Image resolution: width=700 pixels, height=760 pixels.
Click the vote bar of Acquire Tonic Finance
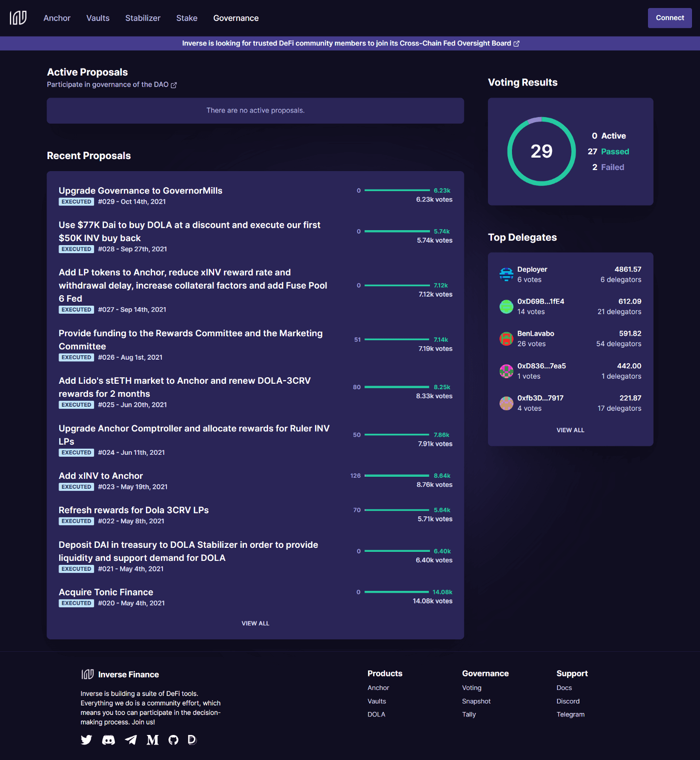point(396,592)
